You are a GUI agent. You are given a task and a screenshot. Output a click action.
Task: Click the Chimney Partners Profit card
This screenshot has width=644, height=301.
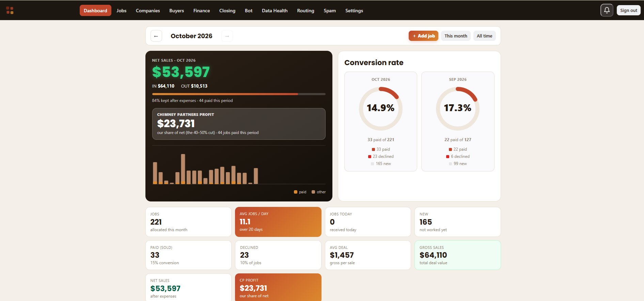[239, 124]
